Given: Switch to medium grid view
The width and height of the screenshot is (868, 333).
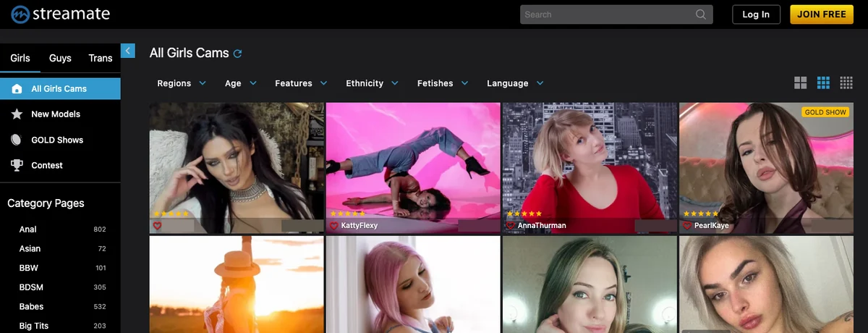Looking at the screenshot, I should (x=823, y=83).
